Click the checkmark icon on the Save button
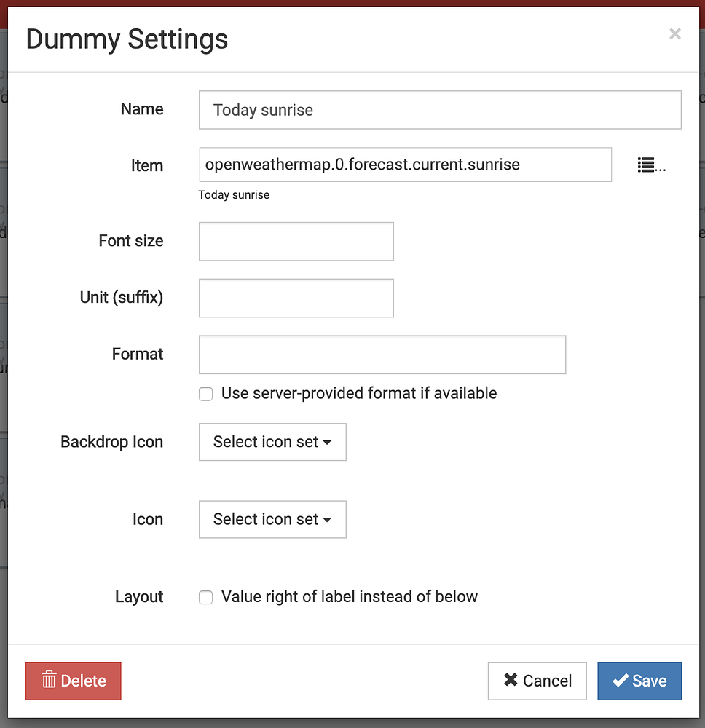 click(x=621, y=681)
